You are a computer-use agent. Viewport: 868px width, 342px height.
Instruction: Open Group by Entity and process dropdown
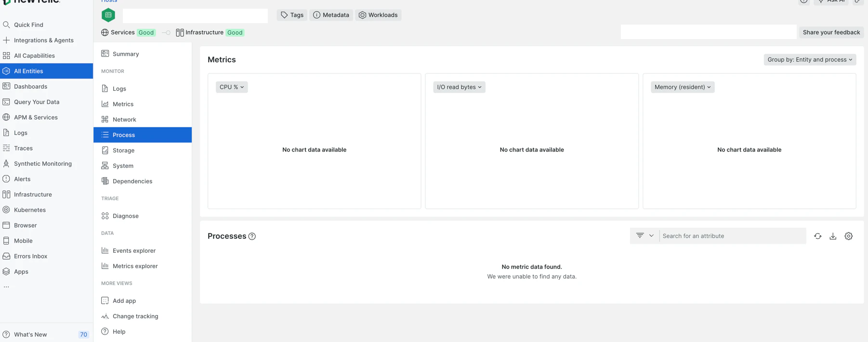point(810,60)
